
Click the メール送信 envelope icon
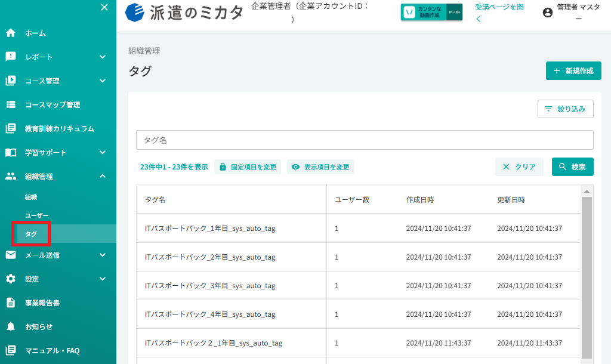11,255
